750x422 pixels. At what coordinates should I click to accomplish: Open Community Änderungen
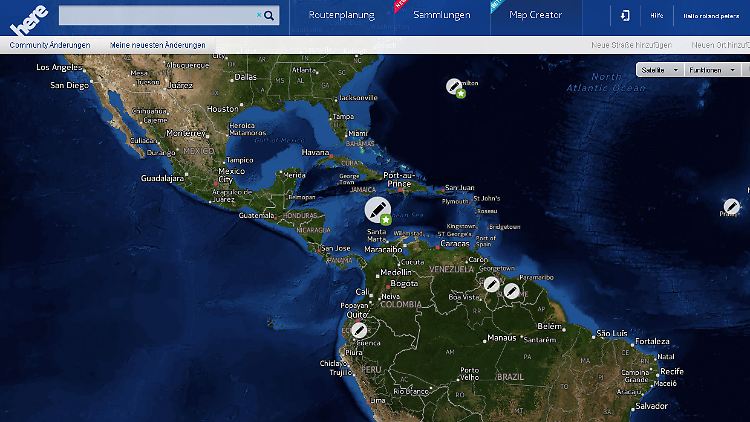(x=50, y=45)
